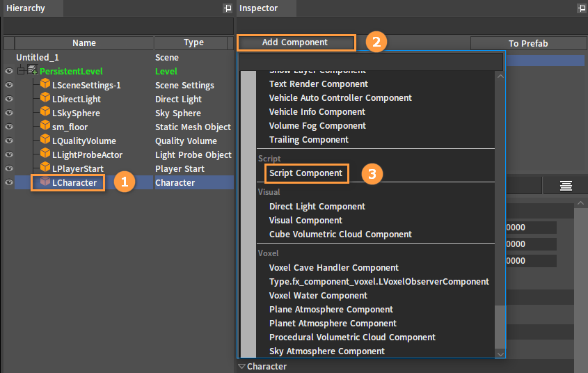The image size is (588, 373).
Task: Select Volume Fog Component in the dropdown
Action: [x=317, y=126]
